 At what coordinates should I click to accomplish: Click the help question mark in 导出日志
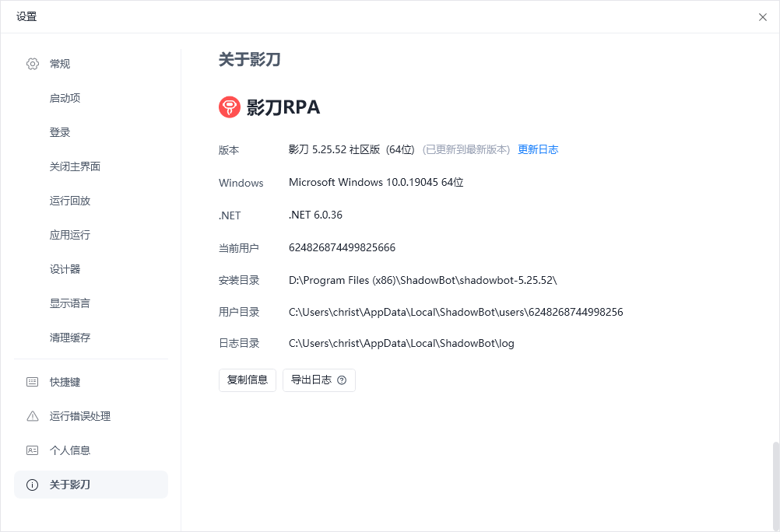pyautogui.click(x=342, y=380)
